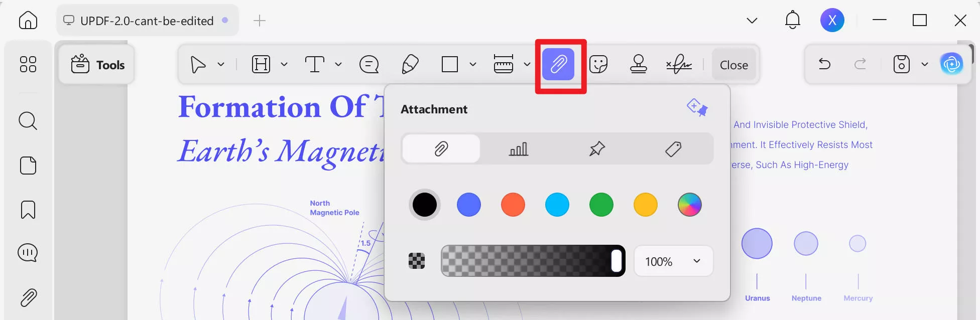980x320 pixels.
Task: Select the stamp tool
Action: click(x=639, y=64)
